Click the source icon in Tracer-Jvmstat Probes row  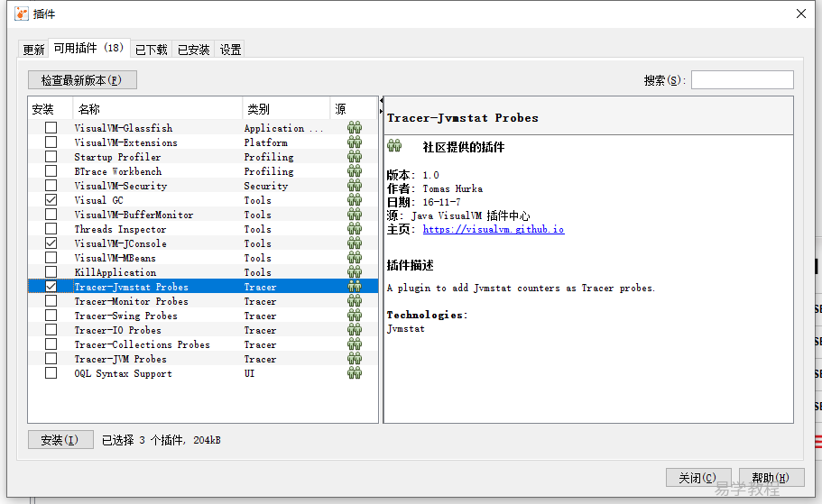[x=355, y=286]
